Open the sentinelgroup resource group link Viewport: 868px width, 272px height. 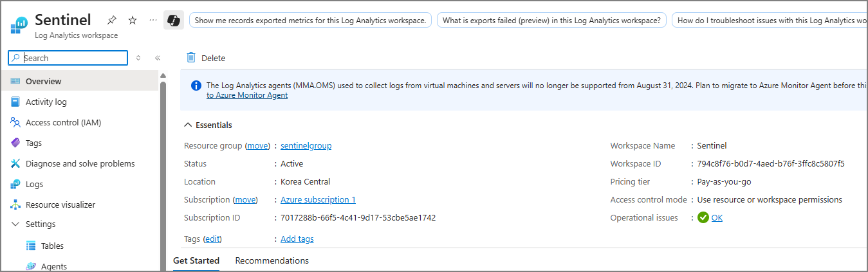coord(306,145)
